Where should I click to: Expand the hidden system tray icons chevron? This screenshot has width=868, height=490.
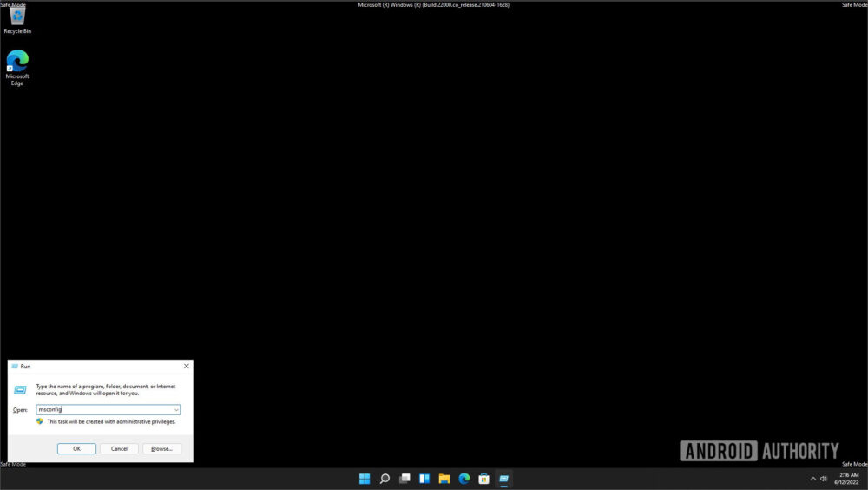(813, 479)
